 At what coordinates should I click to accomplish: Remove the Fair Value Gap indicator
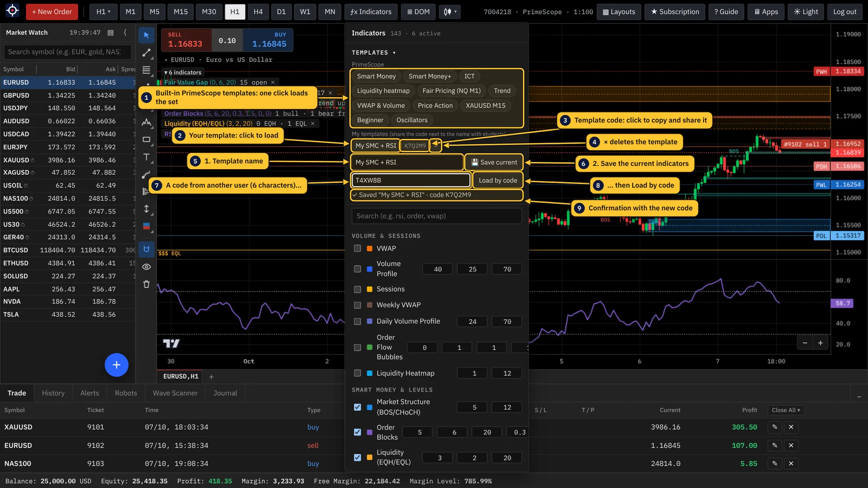[x=273, y=82]
